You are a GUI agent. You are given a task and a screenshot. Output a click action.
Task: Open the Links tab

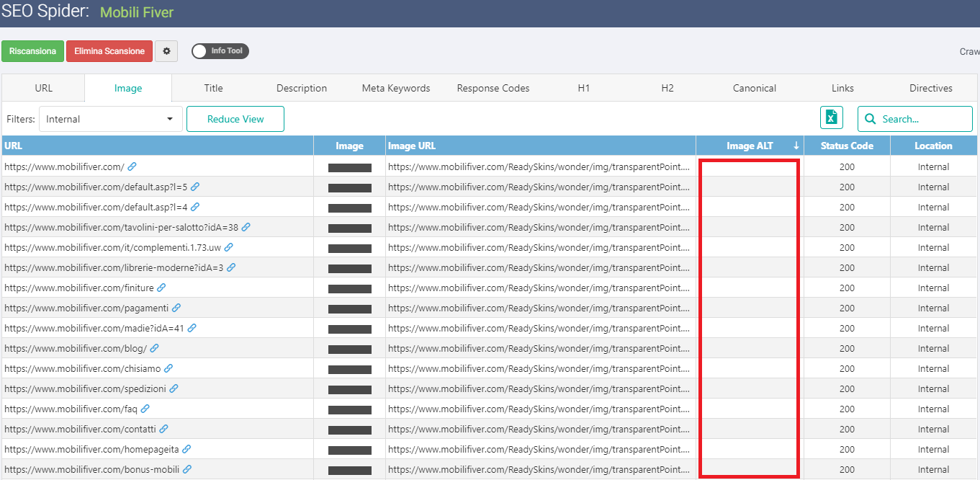click(x=842, y=88)
